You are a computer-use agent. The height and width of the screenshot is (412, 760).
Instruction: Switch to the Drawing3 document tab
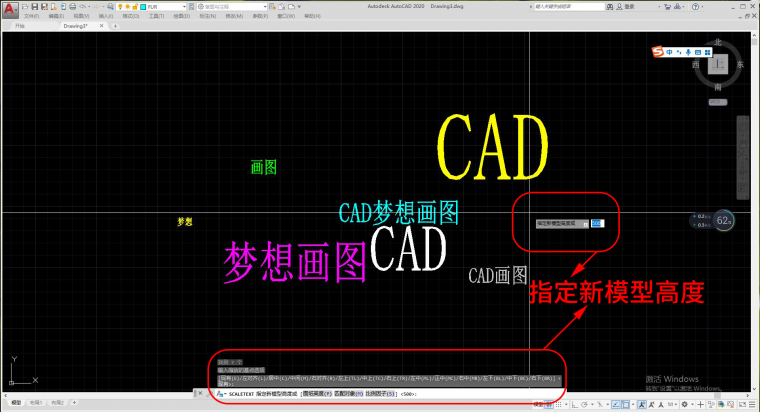point(76,26)
